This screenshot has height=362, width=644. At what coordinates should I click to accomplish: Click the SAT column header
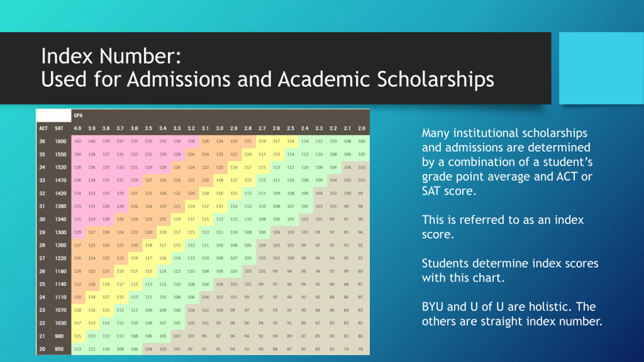tap(59, 128)
